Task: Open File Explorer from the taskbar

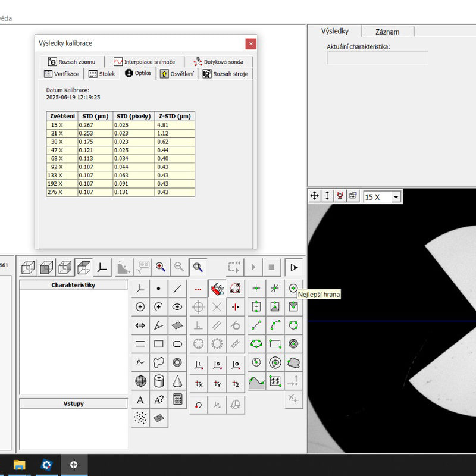Action: coord(20,465)
